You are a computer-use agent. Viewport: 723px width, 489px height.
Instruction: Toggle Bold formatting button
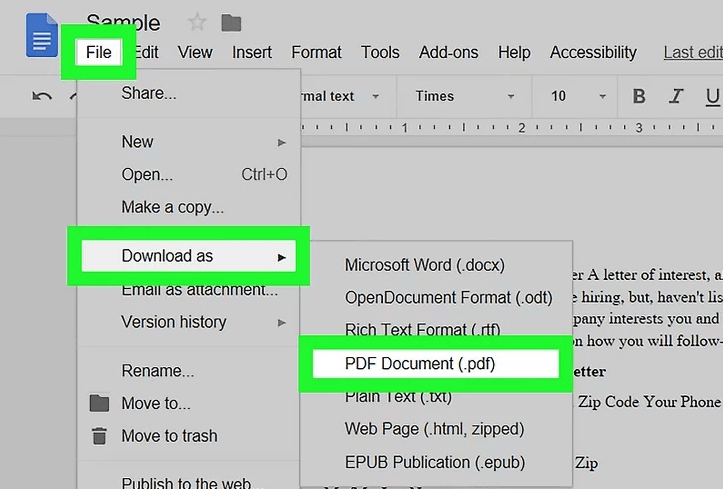pos(639,96)
